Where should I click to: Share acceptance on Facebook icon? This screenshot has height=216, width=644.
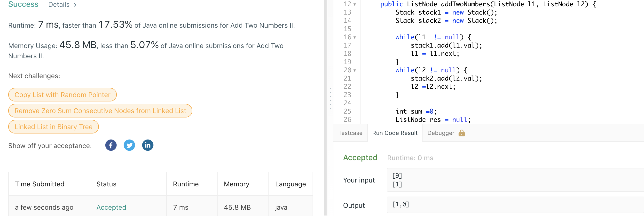tap(111, 145)
